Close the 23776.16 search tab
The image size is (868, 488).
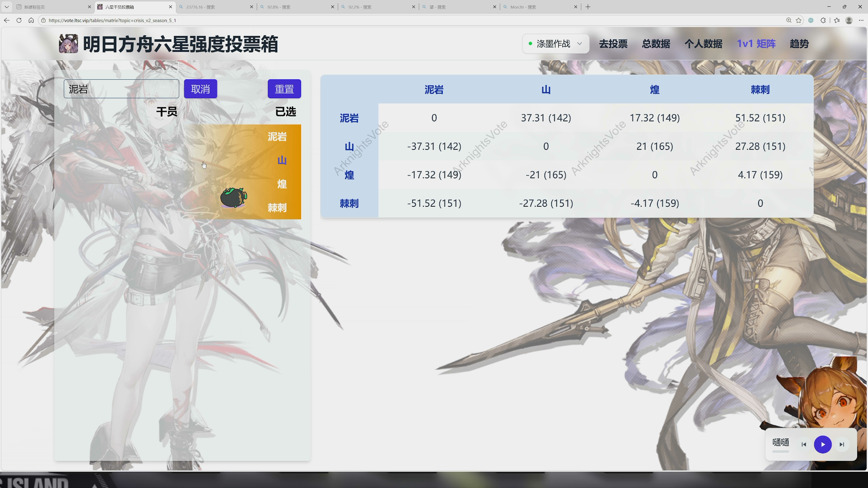point(251,7)
